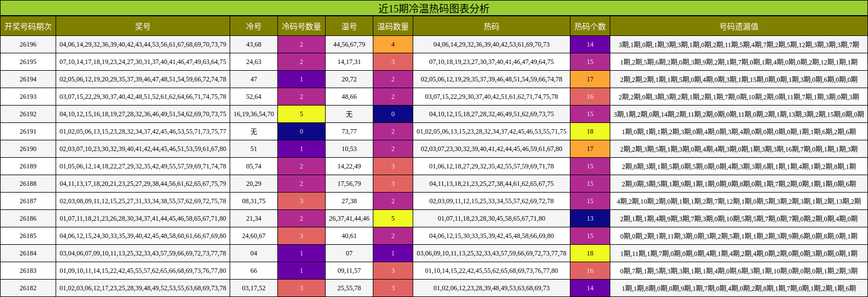
Task: Click hot count 16 in row 26183
Action: click(x=590, y=271)
